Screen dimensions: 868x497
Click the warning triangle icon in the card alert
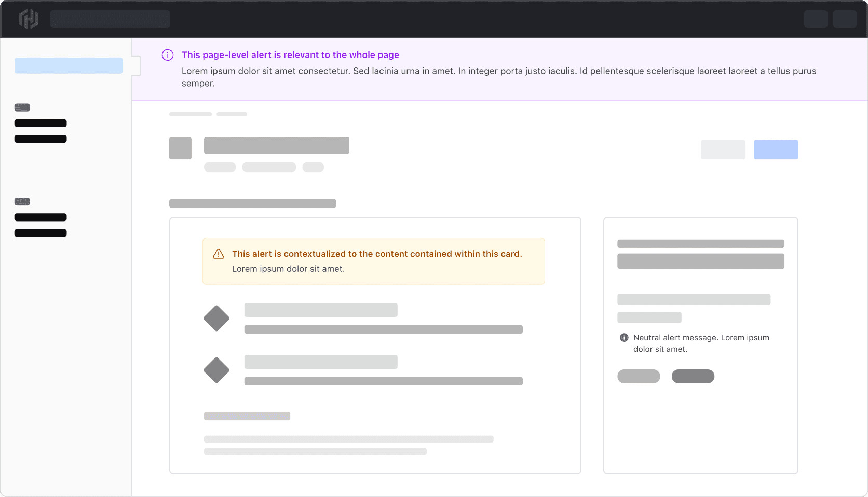pyautogui.click(x=218, y=254)
